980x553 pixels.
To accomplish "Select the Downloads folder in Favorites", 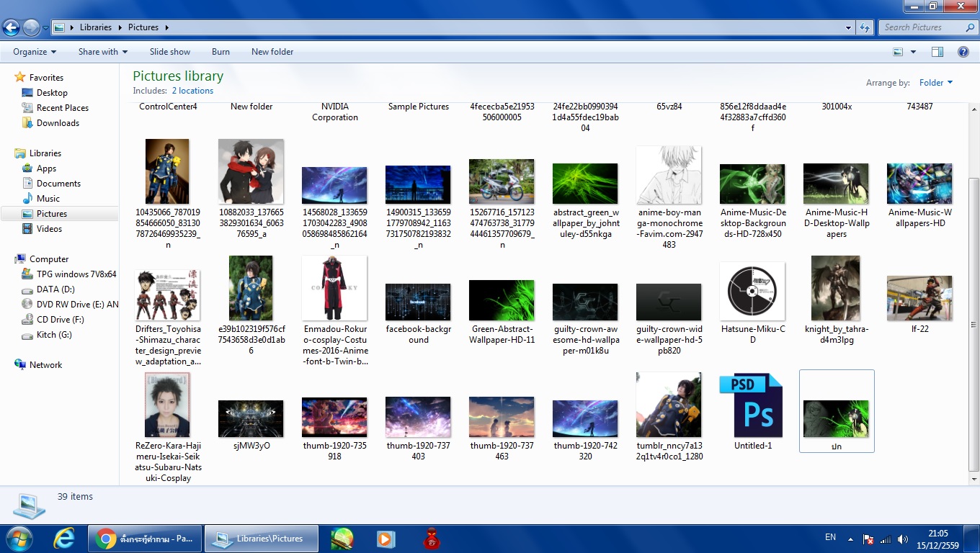I will click(x=58, y=123).
